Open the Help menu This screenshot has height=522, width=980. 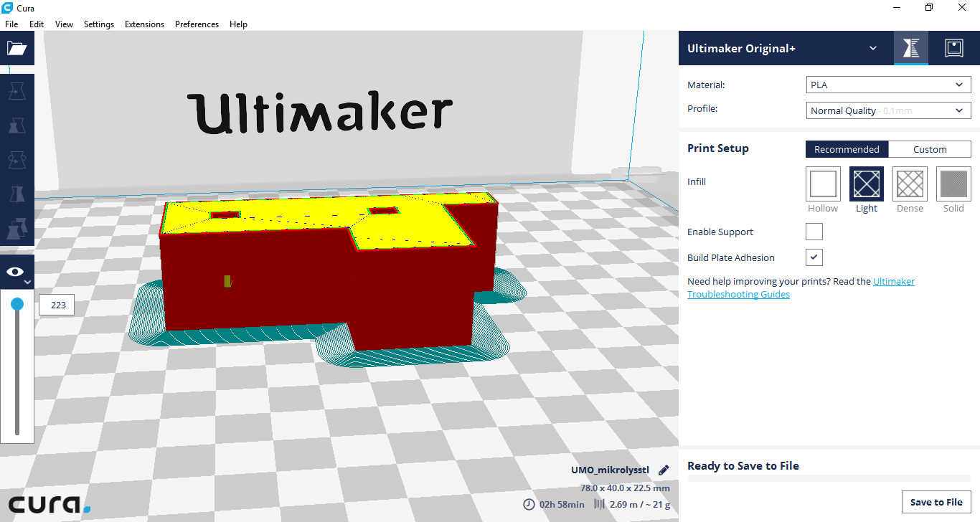coord(238,24)
